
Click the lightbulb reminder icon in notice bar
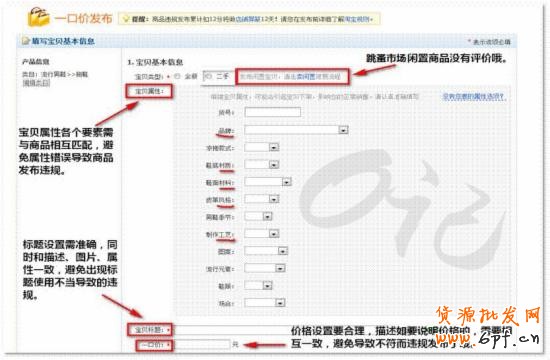tap(126, 19)
